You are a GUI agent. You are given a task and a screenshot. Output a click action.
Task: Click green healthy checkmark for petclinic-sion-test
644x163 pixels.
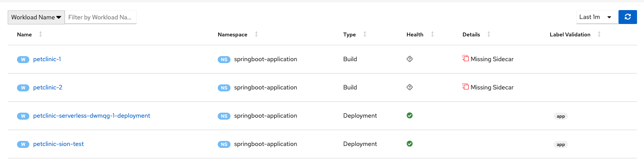pyautogui.click(x=410, y=144)
